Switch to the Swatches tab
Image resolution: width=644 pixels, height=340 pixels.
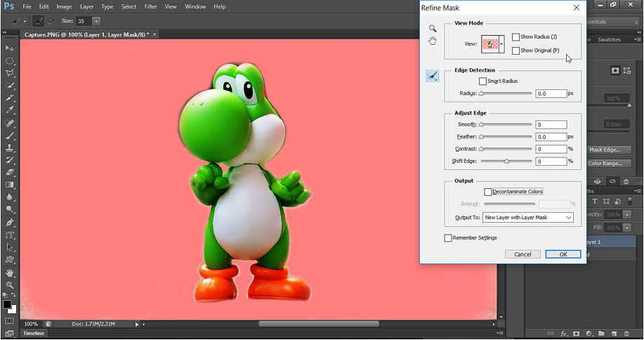(609, 39)
